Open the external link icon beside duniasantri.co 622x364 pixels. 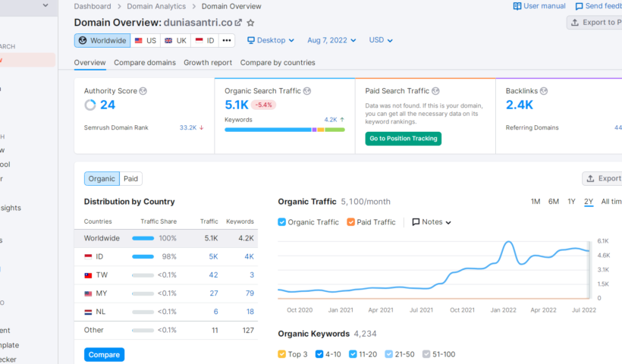(x=238, y=23)
